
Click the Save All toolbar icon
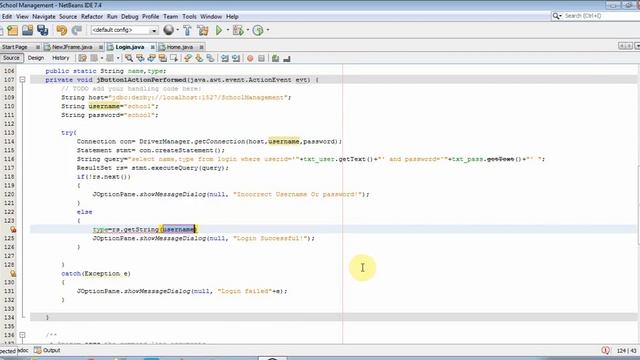tap(42, 30)
